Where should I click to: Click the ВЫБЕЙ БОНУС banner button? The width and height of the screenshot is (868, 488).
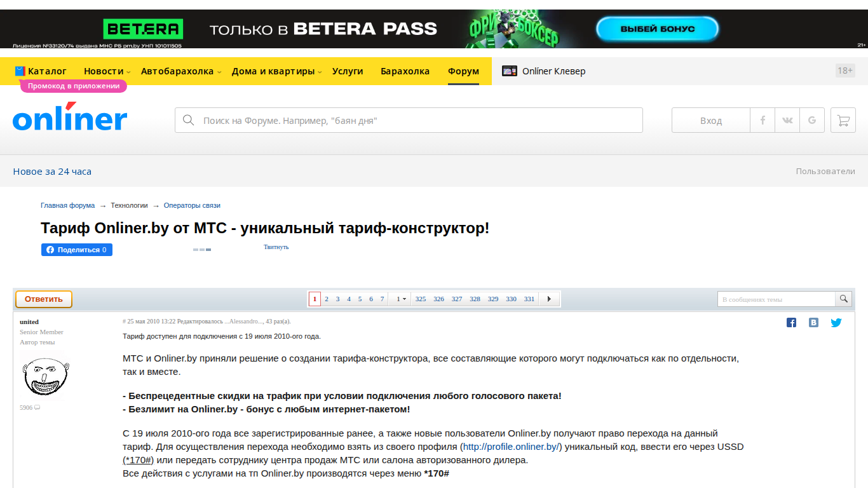click(x=657, y=29)
